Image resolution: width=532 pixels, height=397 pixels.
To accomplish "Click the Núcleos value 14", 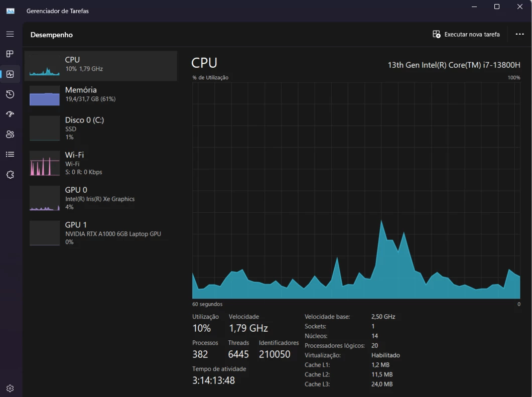I will point(374,336).
